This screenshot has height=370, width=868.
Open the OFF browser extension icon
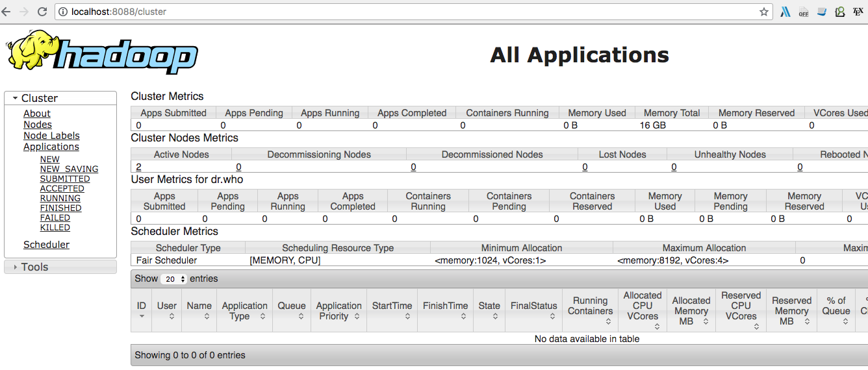click(804, 12)
